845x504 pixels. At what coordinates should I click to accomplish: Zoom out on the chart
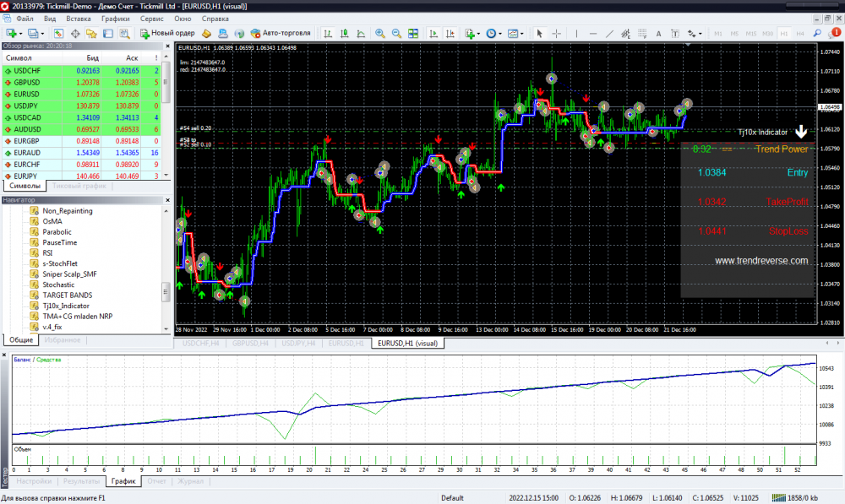pyautogui.click(x=396, y=34)
